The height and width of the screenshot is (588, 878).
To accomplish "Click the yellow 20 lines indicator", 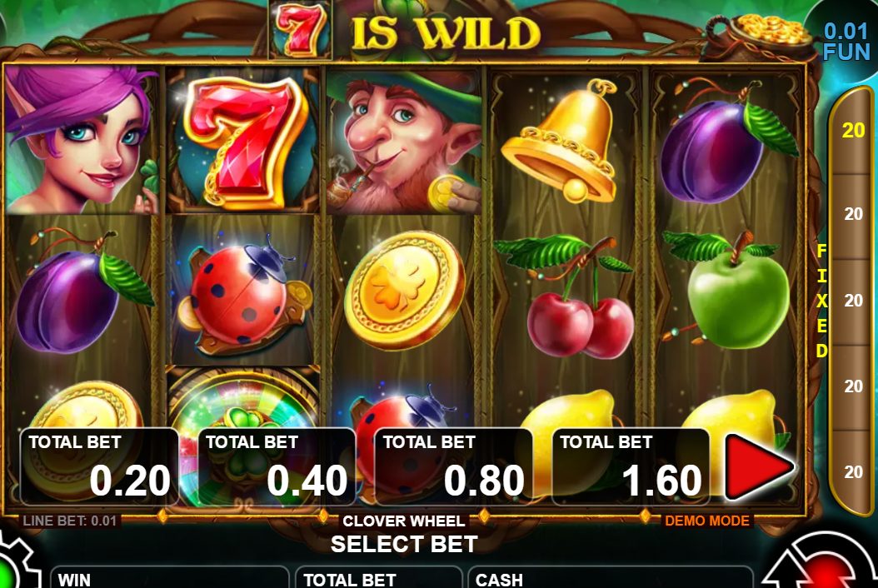I will (x=853, y=130).
